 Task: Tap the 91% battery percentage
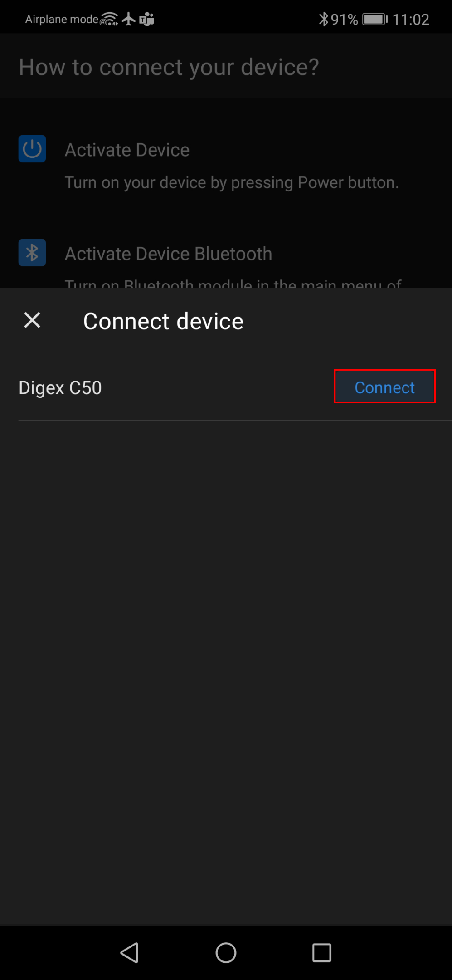[344, 19]
